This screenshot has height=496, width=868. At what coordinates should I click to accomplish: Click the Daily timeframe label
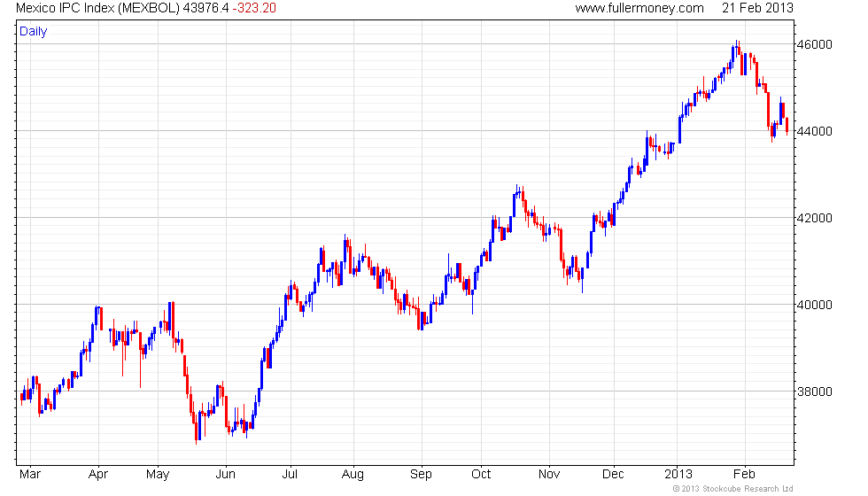(34, 32)
